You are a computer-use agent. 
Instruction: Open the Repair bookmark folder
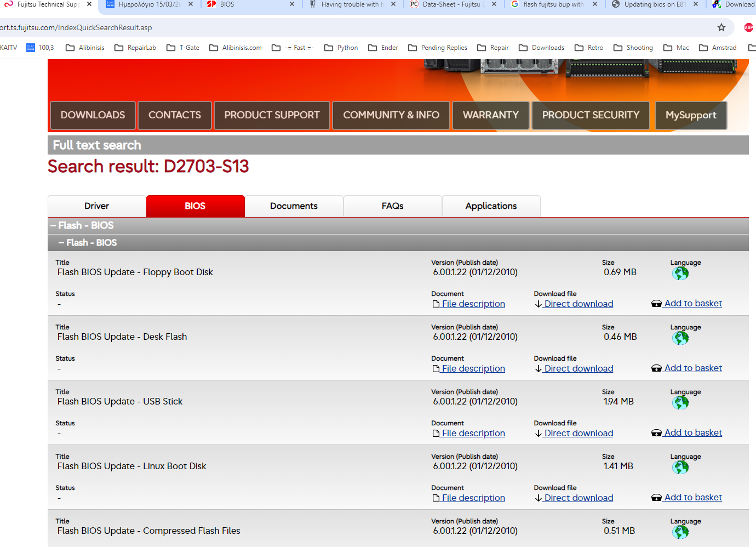(x=493, y=48)
